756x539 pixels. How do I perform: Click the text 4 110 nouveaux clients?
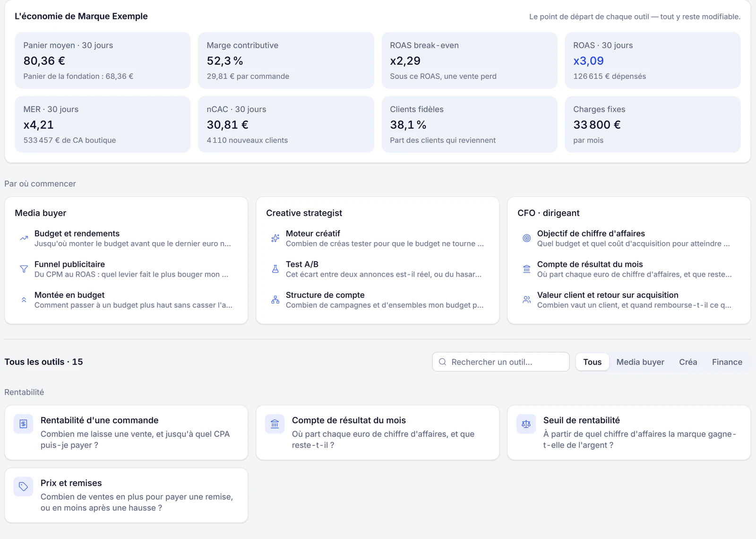click(x=247, y=140)
